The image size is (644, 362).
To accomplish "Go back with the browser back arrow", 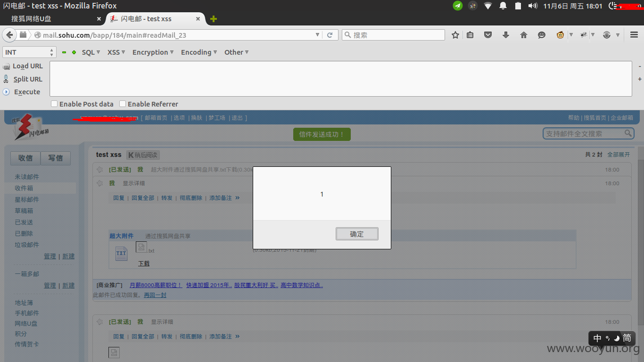I will [10, 35].
